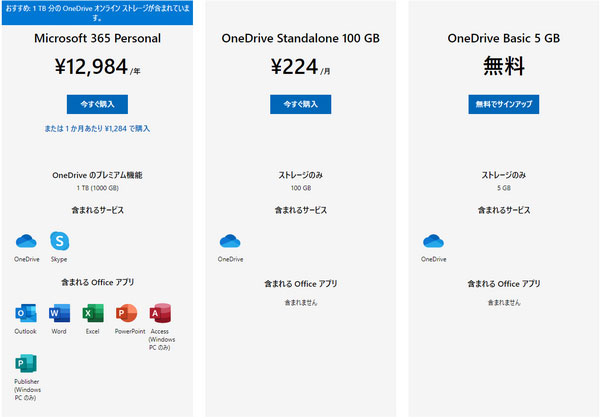Buy Microsoft 365 Personal with 今すぐ購入 button
The image size is (600, 418).
(x=97, y=104)
